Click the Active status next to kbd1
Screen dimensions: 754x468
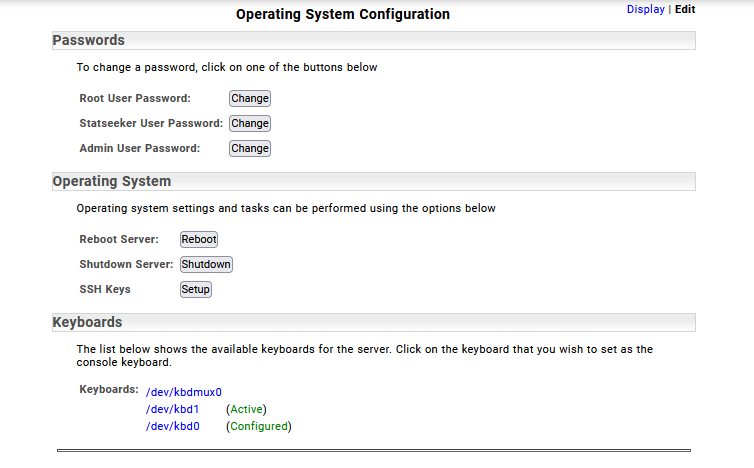click(247, 409)
